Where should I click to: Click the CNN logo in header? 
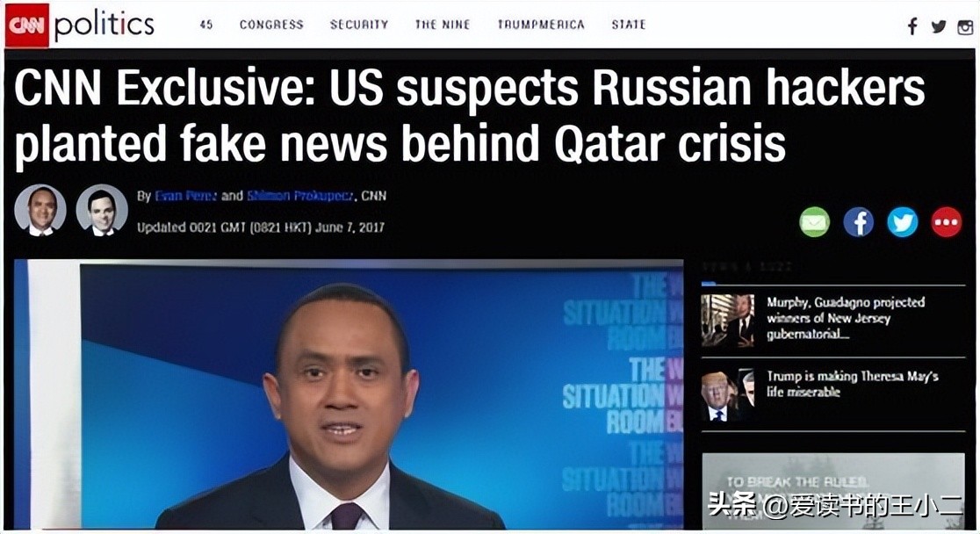point(27,25)
